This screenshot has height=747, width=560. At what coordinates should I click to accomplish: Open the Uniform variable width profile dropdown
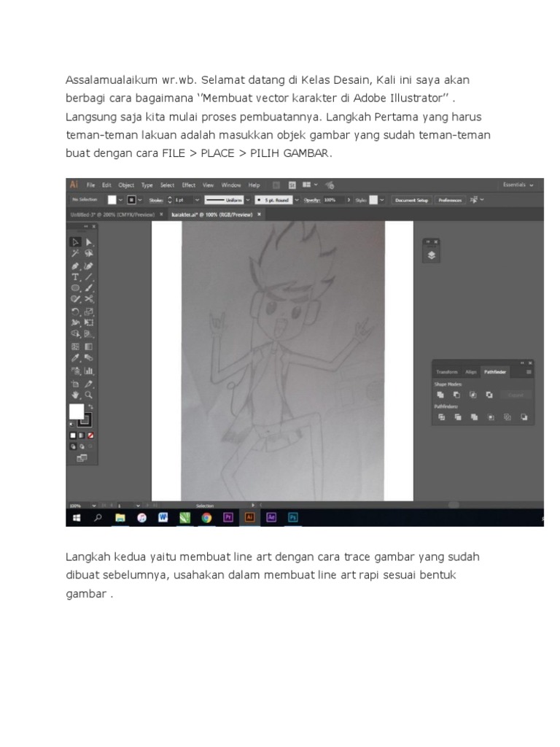[248, 199]
